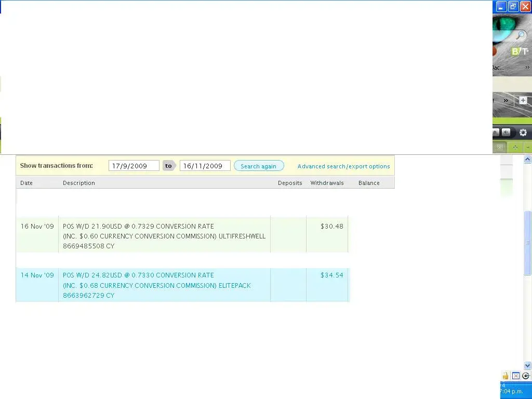This screenshot has height=399, width=532.
Task: Click the vertical scrollbar thumb
Action: coord(528,243)
